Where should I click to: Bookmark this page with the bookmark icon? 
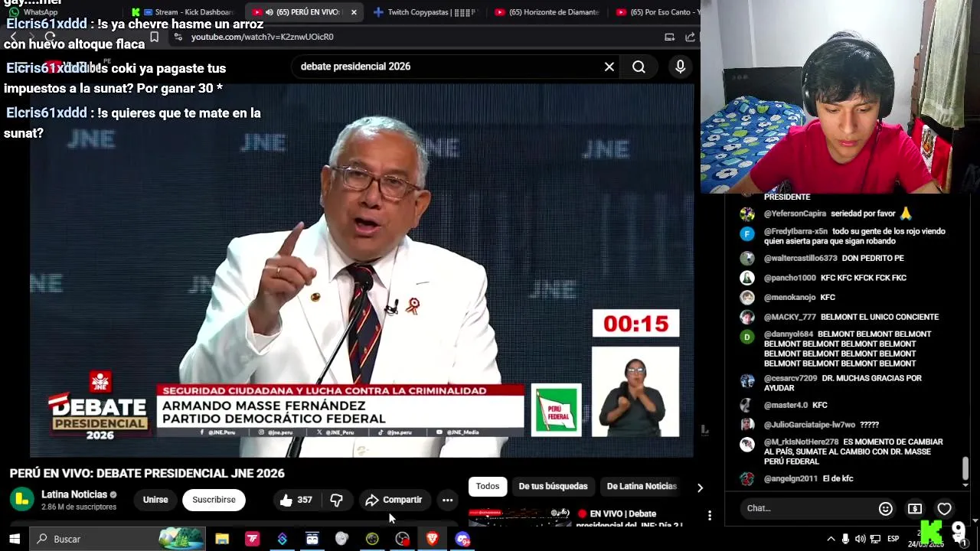tap(154, 37)
